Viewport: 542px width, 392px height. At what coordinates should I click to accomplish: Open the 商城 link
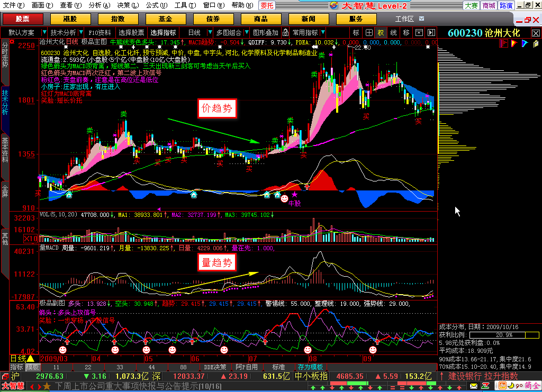(x=489, y=5)
